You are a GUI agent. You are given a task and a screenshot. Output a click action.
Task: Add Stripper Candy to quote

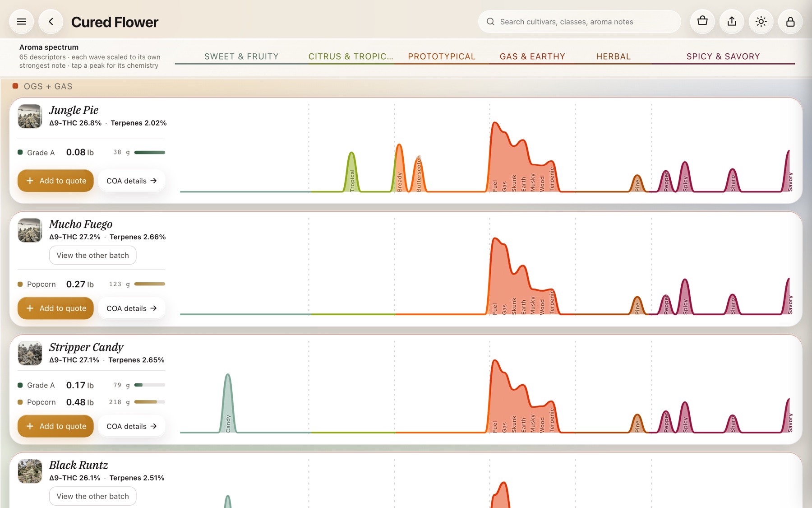pyautogui.click(x=55, y=426)
